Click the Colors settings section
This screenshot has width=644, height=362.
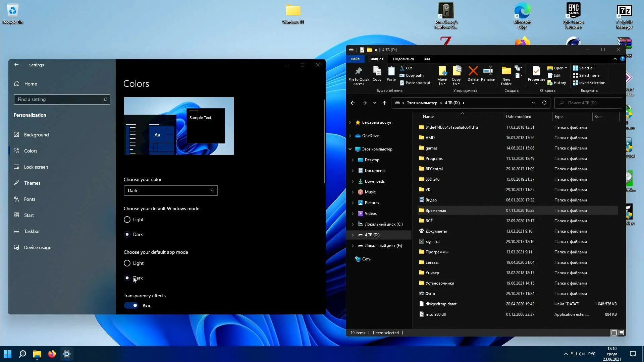pyautogui.click(x=31, y=150)
